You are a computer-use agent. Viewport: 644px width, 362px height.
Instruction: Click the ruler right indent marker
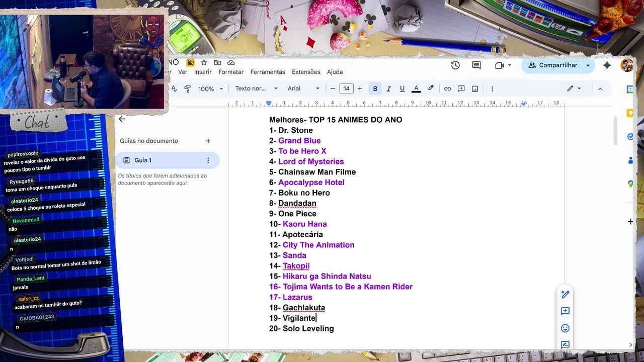[524, 104]
